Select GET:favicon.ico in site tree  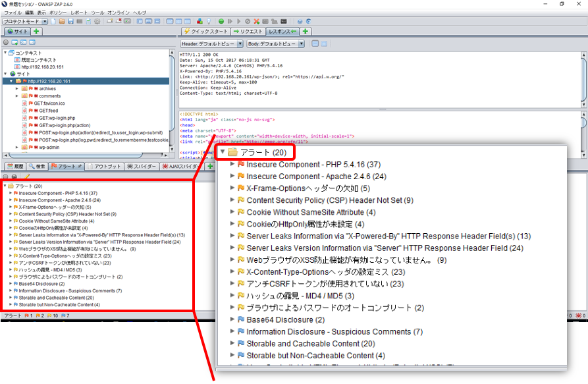coord(49,103)
